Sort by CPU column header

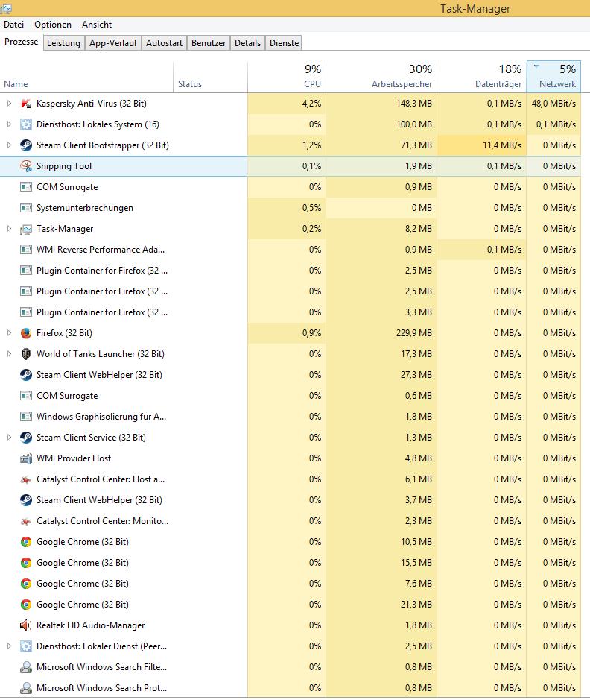click(x=287, y=78)
